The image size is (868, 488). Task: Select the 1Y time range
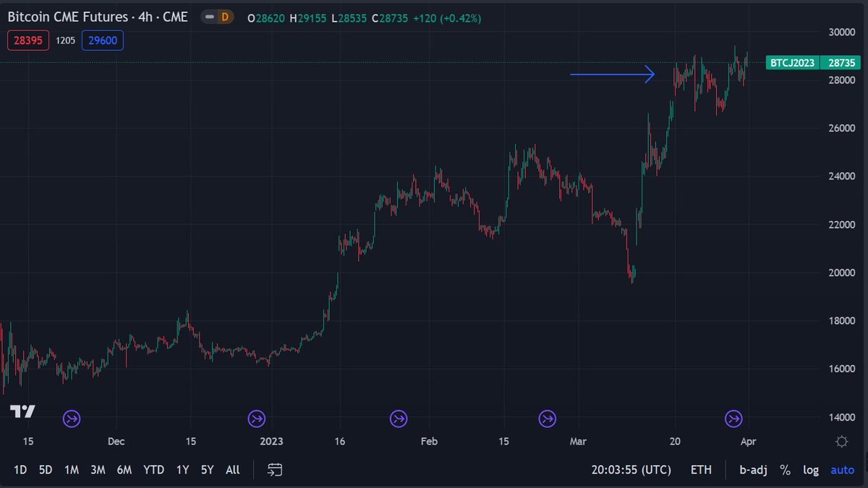pos(182,470)
